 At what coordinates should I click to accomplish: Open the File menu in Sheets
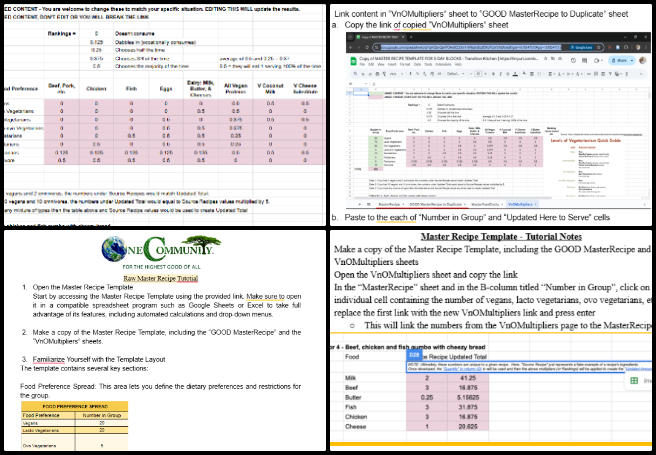(368, 63)
